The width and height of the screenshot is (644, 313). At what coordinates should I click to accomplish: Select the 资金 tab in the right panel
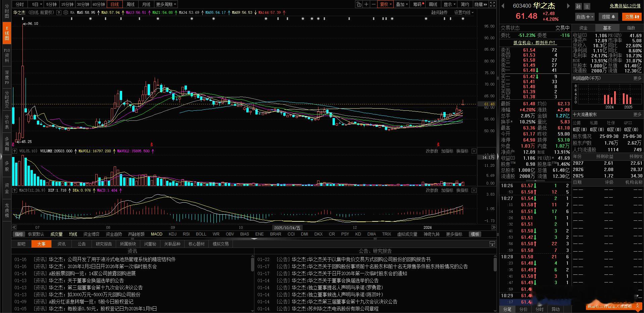[583, 28]
